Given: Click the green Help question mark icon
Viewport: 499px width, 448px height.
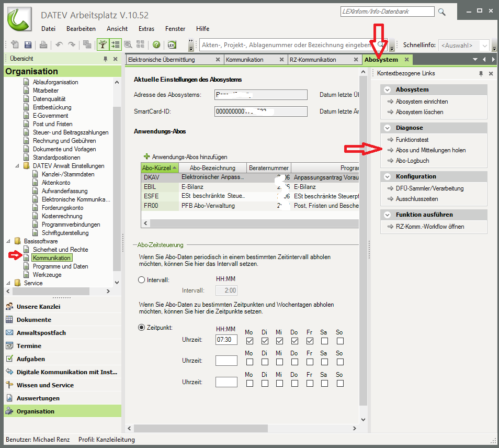Looking at the screenshot, I should [156, 45].
